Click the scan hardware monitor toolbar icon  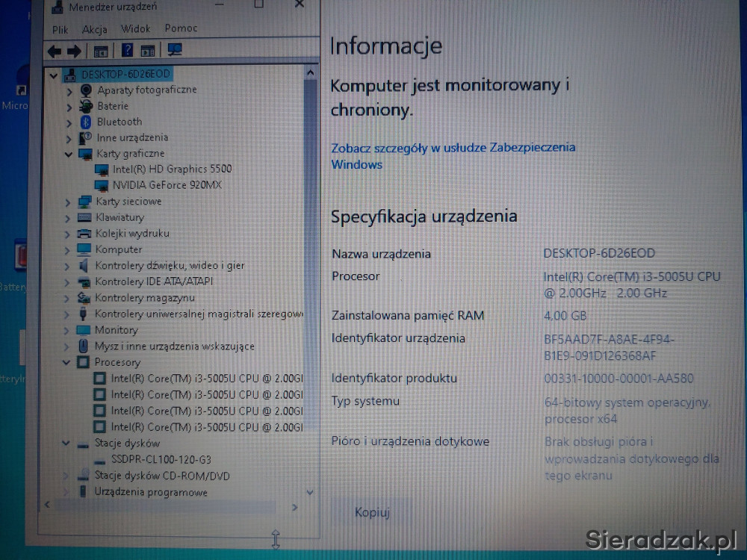click(x=174, y=49)
